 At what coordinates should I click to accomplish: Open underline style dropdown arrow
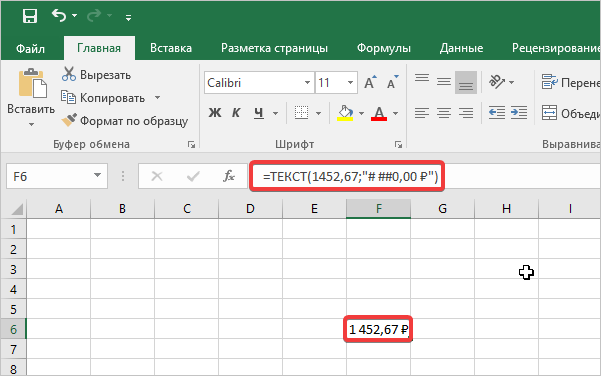[x=275, y=113]
